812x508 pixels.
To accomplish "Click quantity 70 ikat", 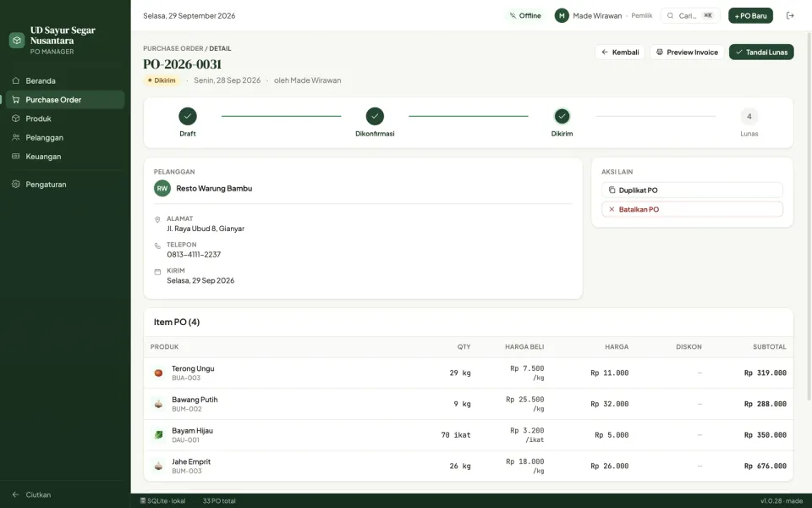I will click(456, 435).
